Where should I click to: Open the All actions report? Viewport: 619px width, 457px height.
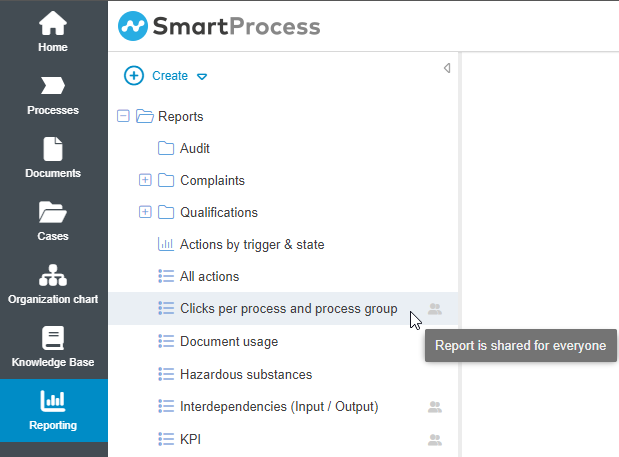pos(209,277)
